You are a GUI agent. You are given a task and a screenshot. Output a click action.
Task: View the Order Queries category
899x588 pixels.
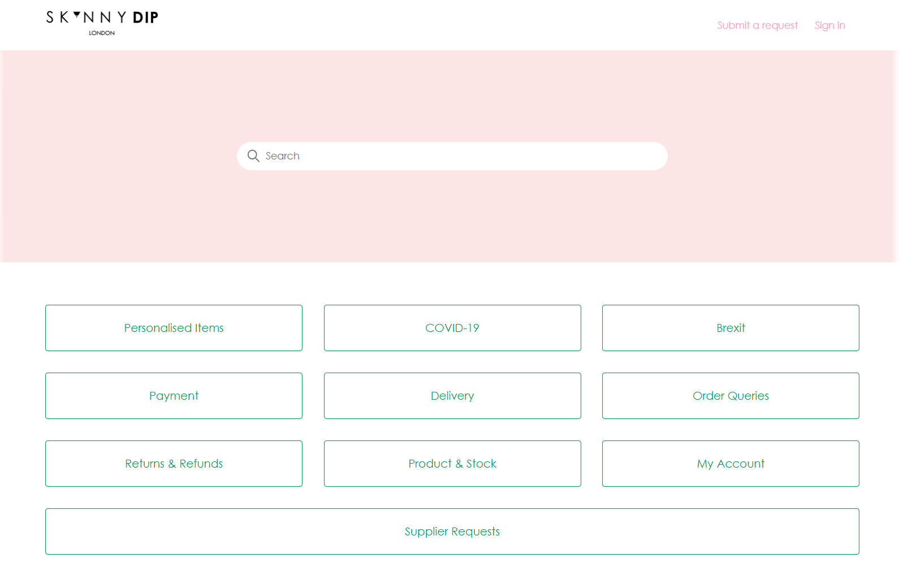tap(731, 396)
